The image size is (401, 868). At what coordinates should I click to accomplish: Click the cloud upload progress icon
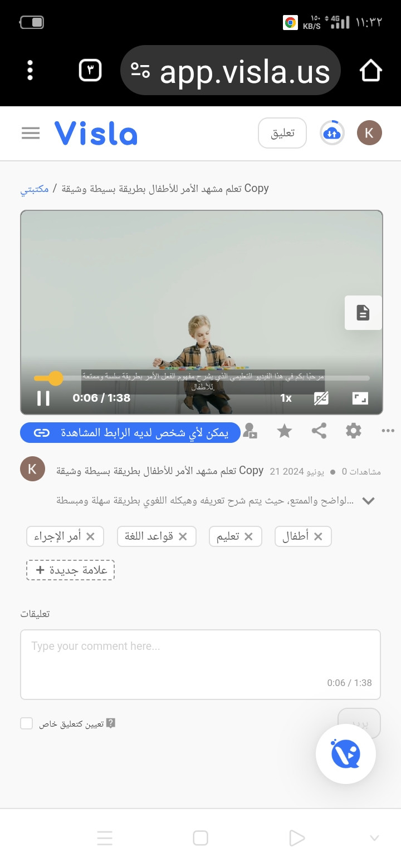pos(332,133)
